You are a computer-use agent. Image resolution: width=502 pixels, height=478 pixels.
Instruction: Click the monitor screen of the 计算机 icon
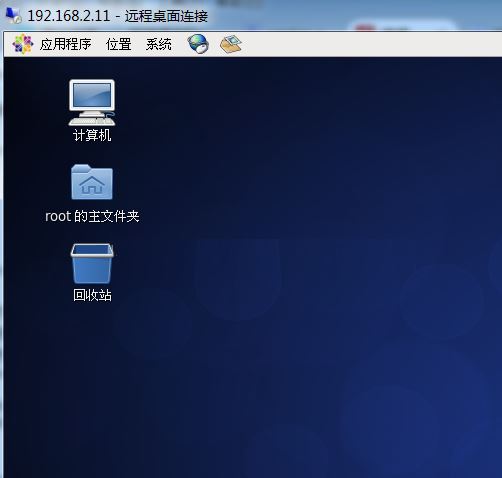point(92,95)
